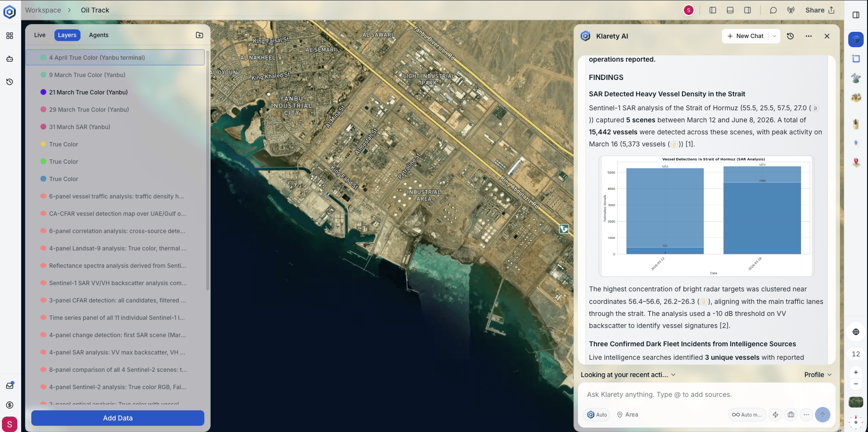Toggle the bottom panel layout icon in top bar

[x=730, y=10]
